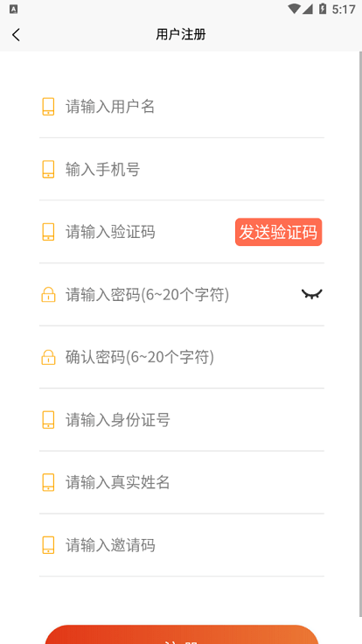Click the phone icon beside 输入手机号
The image size is (362, 644).
48,169
